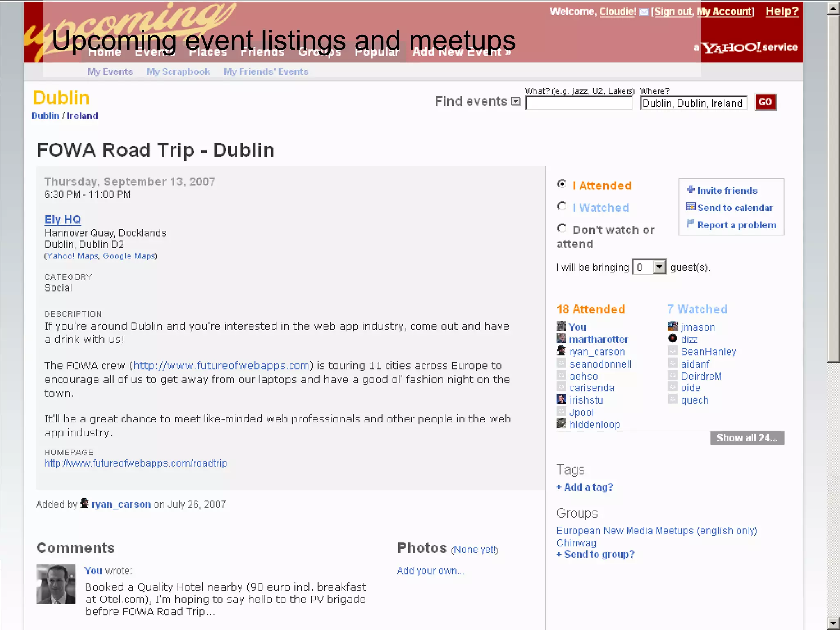This screenshot has width=840, height=630.
Task: Select the I Watched radio button
Action: coord(562,206)
